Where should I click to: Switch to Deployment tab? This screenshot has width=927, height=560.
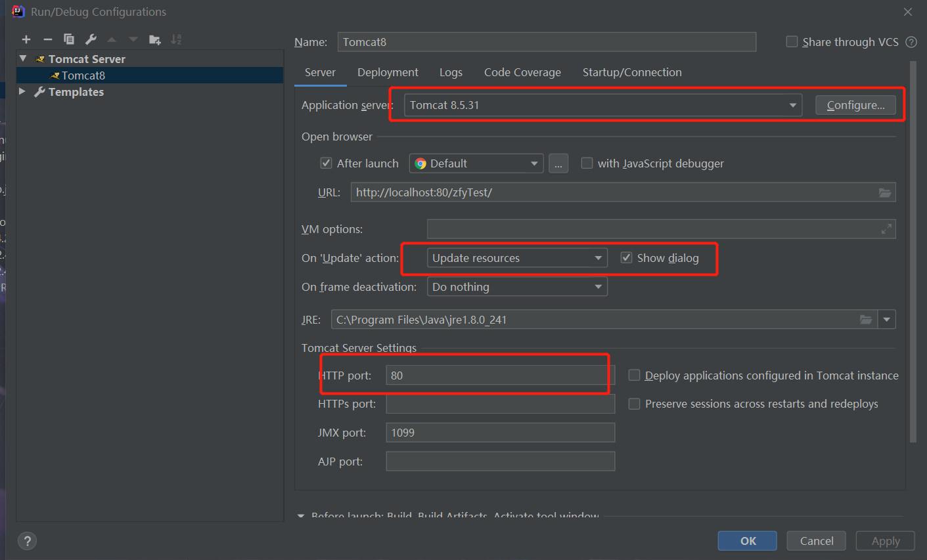[x=388, y=72]
